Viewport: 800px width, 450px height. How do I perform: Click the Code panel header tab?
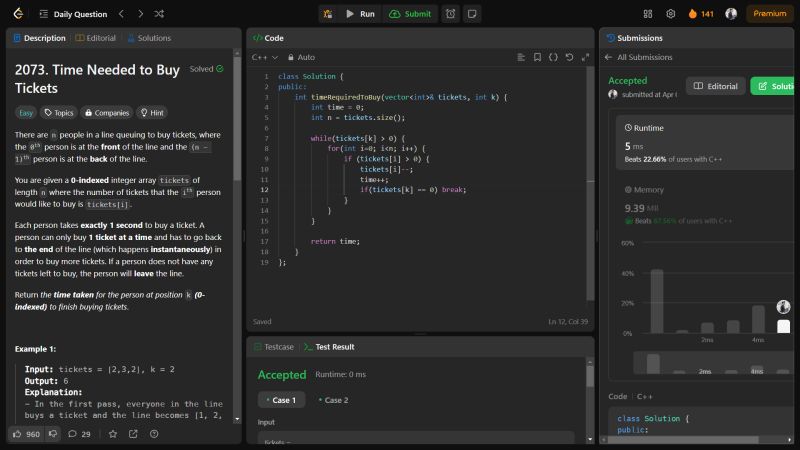268,38
